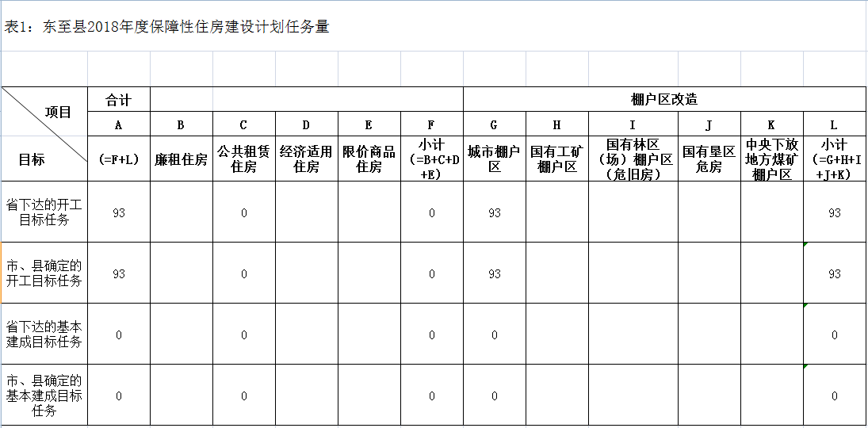The width and height of the screenshot is (868, 428).
Task: Click column letter I header cell
Action: tap(633, 124)
